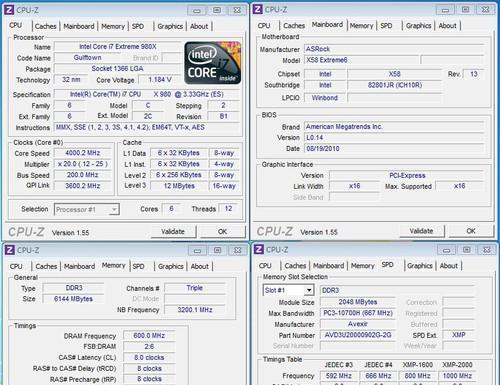Open About tab in SPD window
Viewport: 500px width, 385px height.
[449, 266]
